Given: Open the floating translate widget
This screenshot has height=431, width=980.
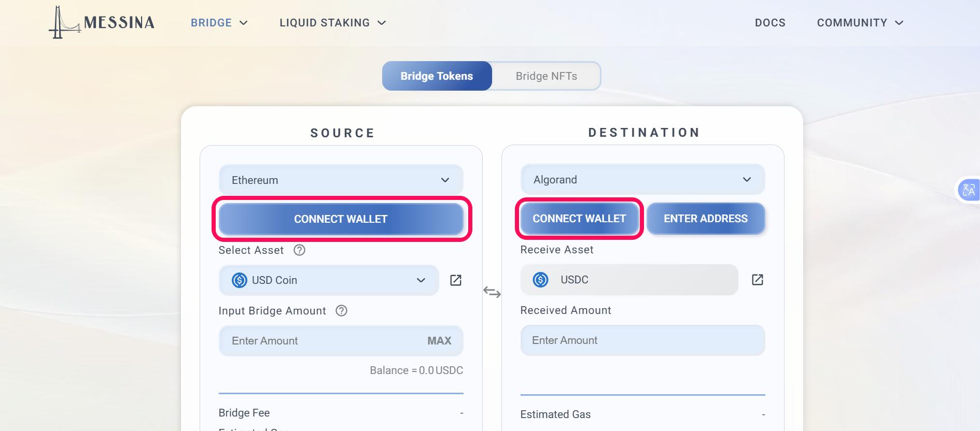Looking at the screenshot, I should point(968,190).
